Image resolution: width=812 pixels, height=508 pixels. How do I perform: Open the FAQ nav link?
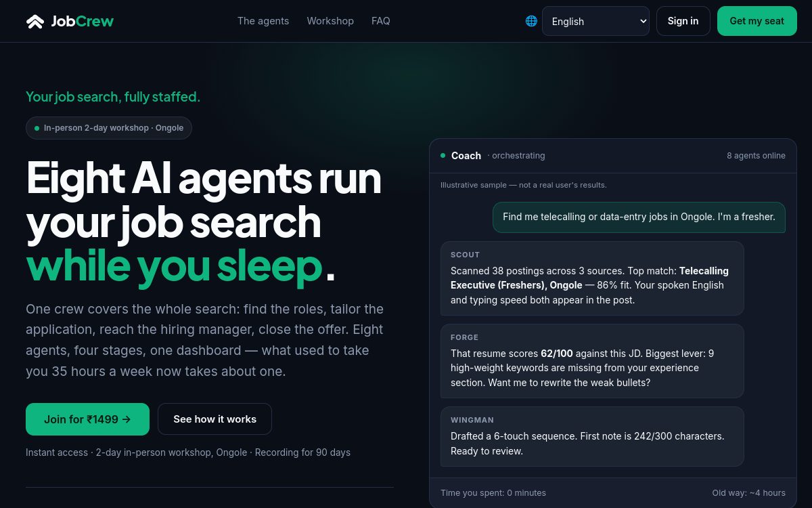(381, 21)
